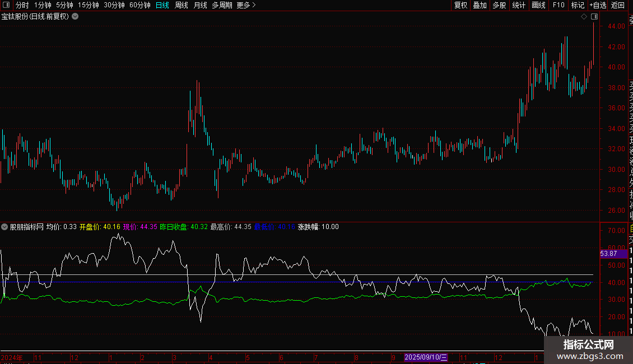Open the 宝钛股份 chart title dropdown arrow
The height and width of the screenshot is (364, 633).
pos(75,16)
